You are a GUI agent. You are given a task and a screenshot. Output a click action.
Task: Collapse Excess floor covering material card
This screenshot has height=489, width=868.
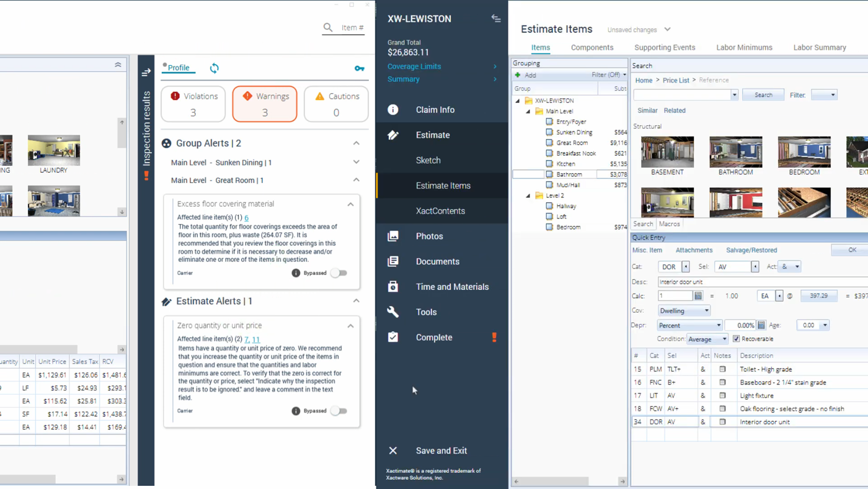(350, 204)
